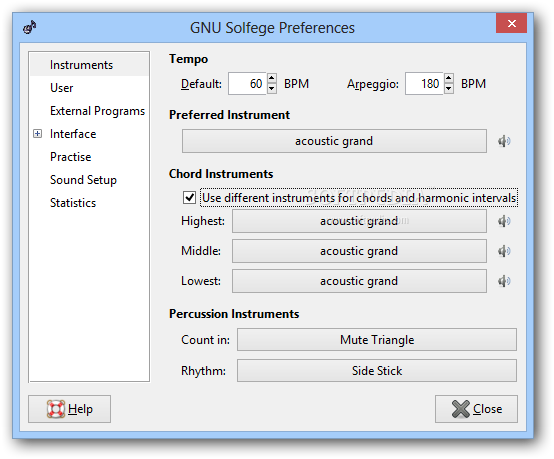The height and width of the screenshot is (459, 554).
Task: Click the Help button
Action: tap(69, 409)
